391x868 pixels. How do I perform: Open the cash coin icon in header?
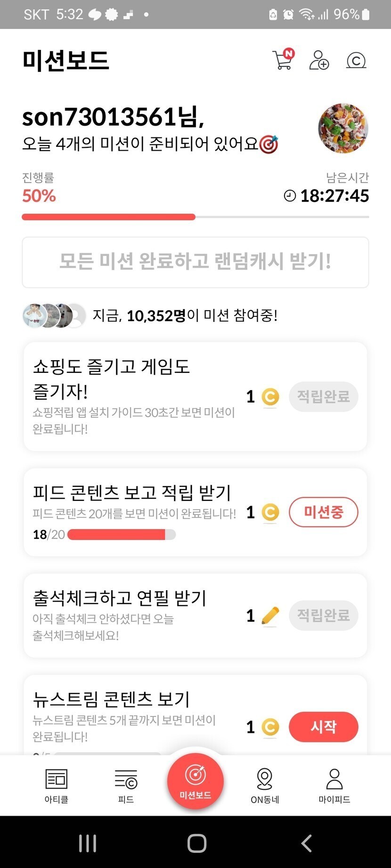point(356,60)
